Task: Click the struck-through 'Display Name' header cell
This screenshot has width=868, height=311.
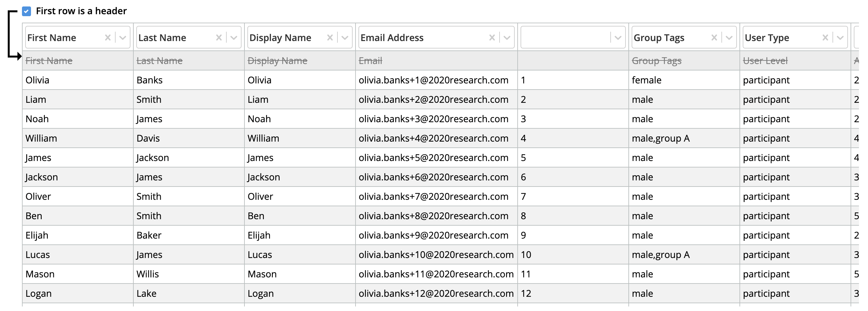Action: [300, 61]
